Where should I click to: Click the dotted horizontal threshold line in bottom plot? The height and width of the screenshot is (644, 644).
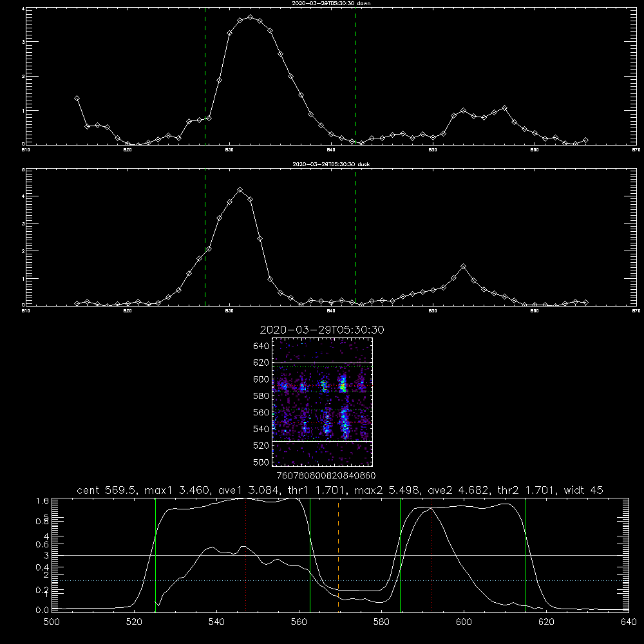coord(340,581)
